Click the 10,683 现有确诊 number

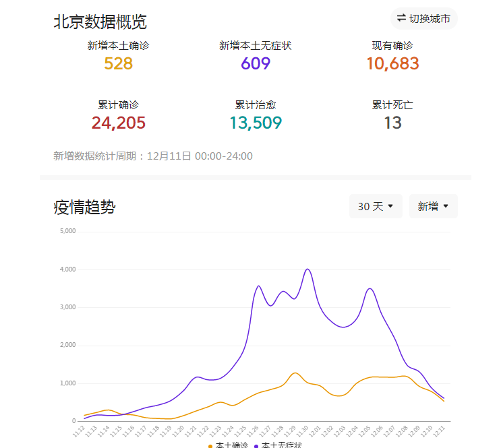pos(392,64)
